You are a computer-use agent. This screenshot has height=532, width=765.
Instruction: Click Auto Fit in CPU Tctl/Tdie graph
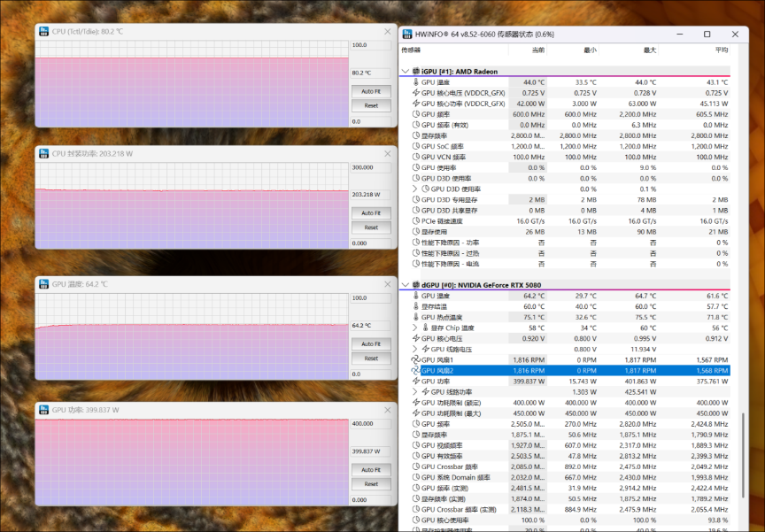(371, 91)
